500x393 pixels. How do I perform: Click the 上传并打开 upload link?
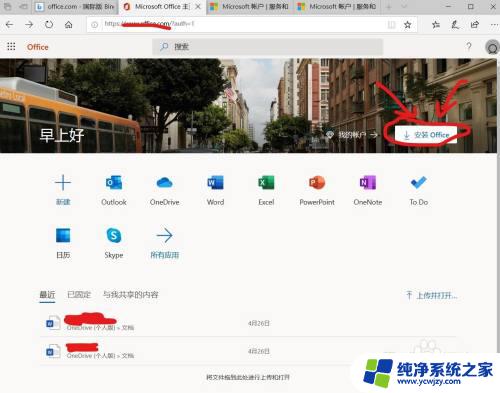coord(432,295)
